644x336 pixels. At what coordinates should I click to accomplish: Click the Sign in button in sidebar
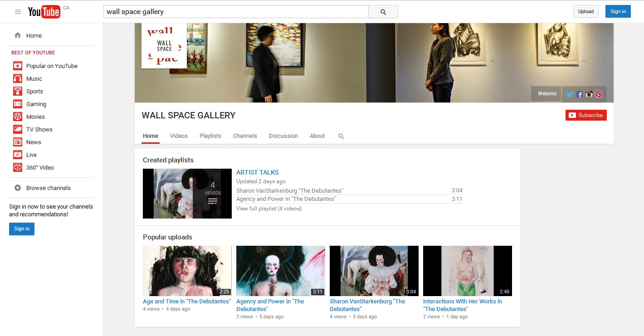[x=22, y=229]
